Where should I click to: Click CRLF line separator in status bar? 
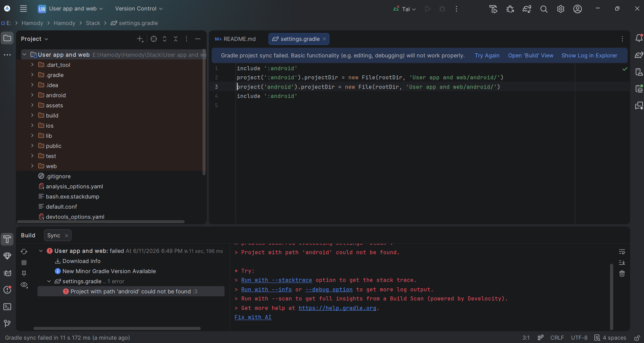pos(557,338)
